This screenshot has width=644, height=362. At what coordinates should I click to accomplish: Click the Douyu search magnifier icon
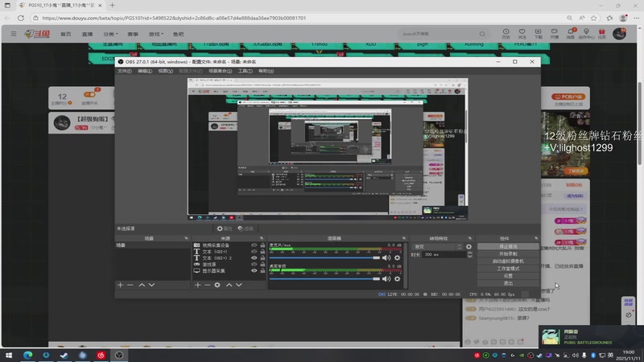click(x=482, y=34)
